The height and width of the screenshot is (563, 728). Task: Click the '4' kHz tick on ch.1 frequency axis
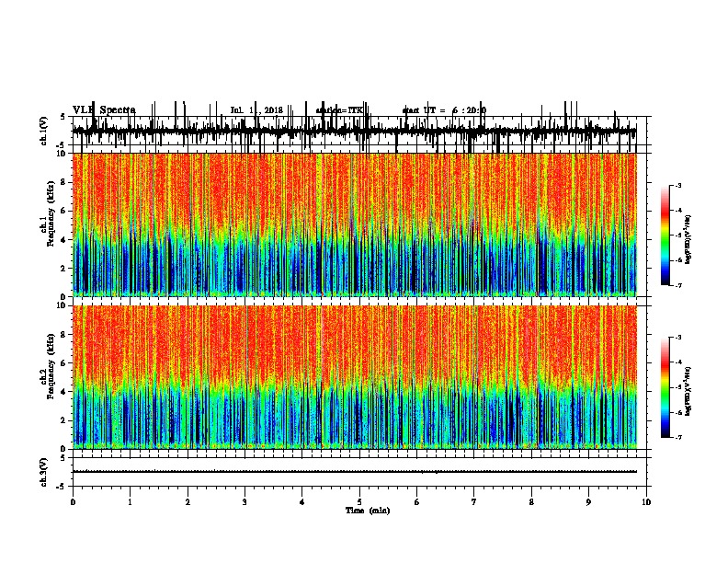coord(64,240)
